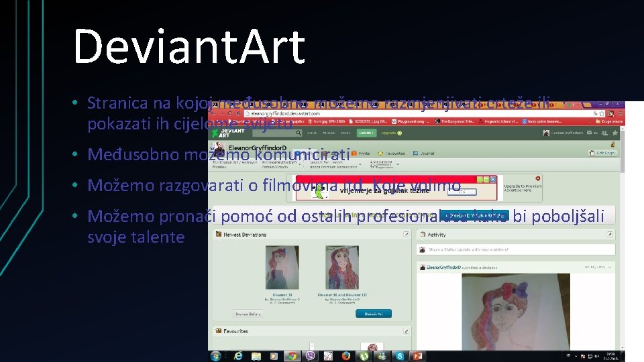Open the Playground song bookmark

point(411,121)
